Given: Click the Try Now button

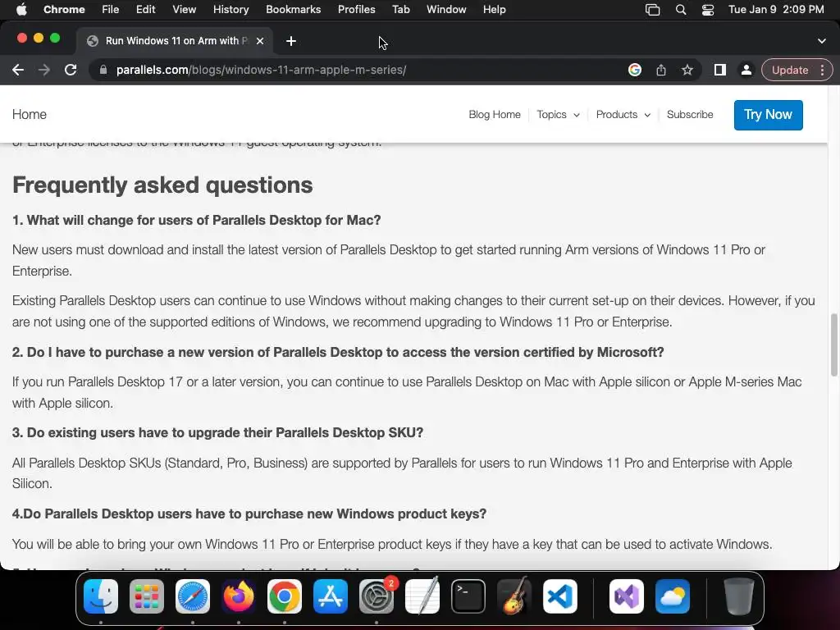Looking at the screenshot, I should 768,115.
